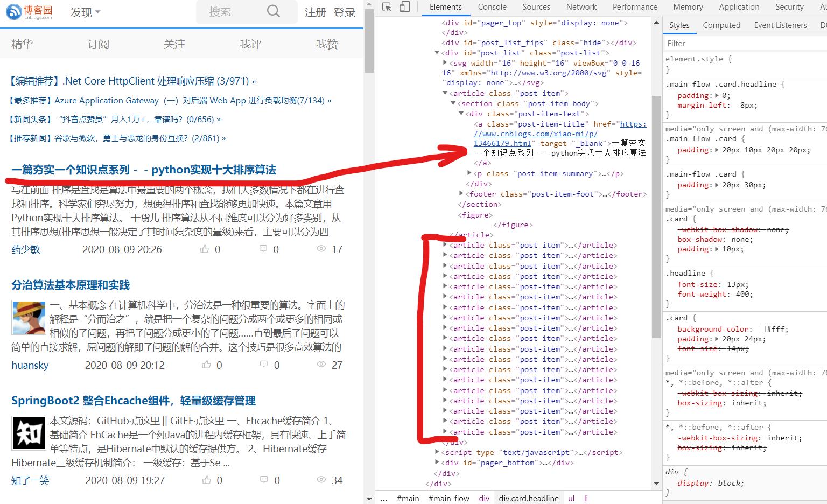
Task: Open the Sources tab
Action: pyautogui.click(x=536, y=7)
